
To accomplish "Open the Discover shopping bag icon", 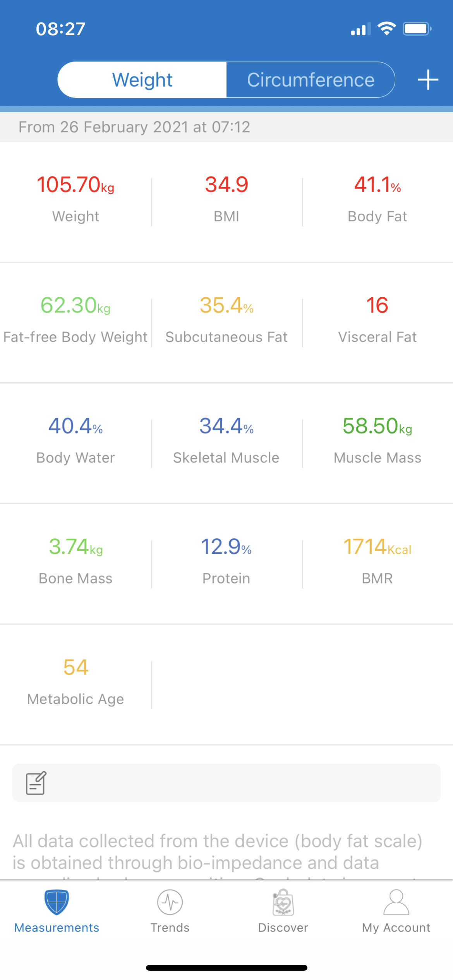I will (x=283, y=902).
